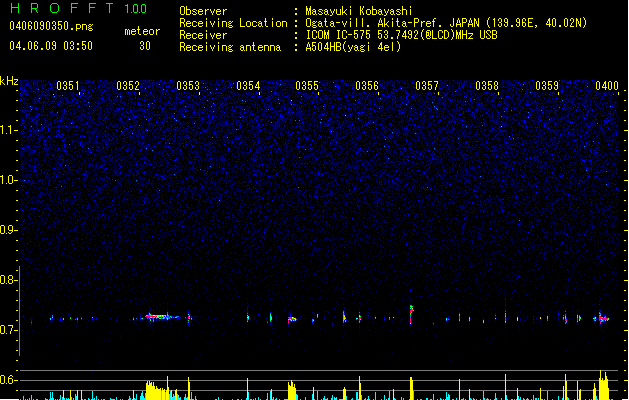Click observer name Masayuki Kobayashi
Viewport: 629px width, 400px height.
359,11
